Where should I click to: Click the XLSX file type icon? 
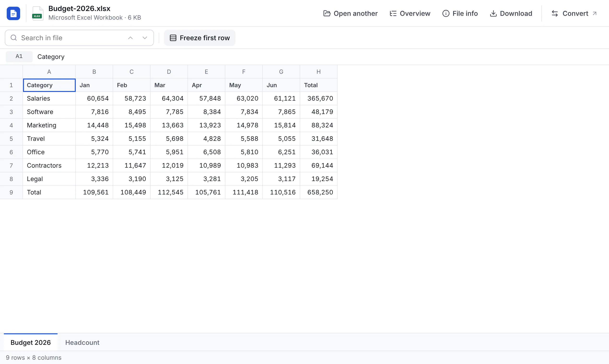click(38, 13)
